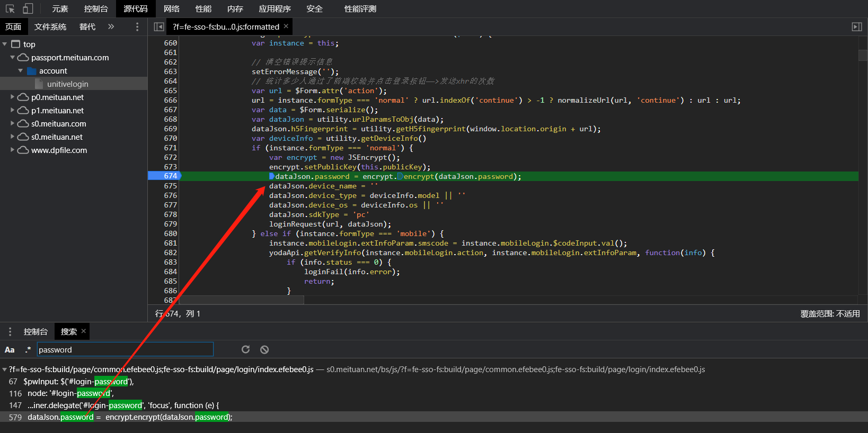This screenshot has width=868, height=433.
Task: Expand the p1.meituan.net node
Action: pyautogui.click(x=12, y=110)
